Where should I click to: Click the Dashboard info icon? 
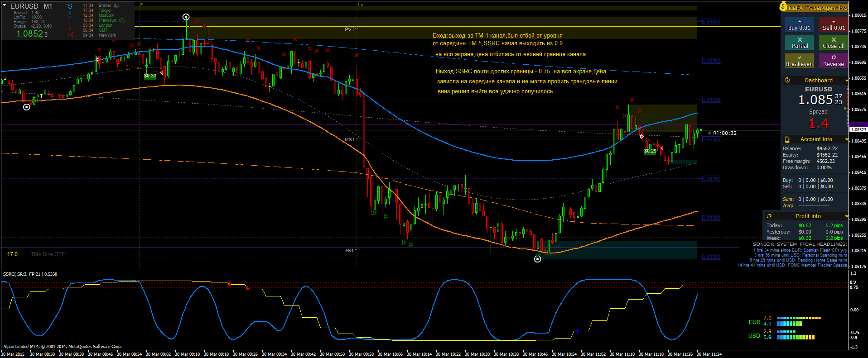[787, 80]
